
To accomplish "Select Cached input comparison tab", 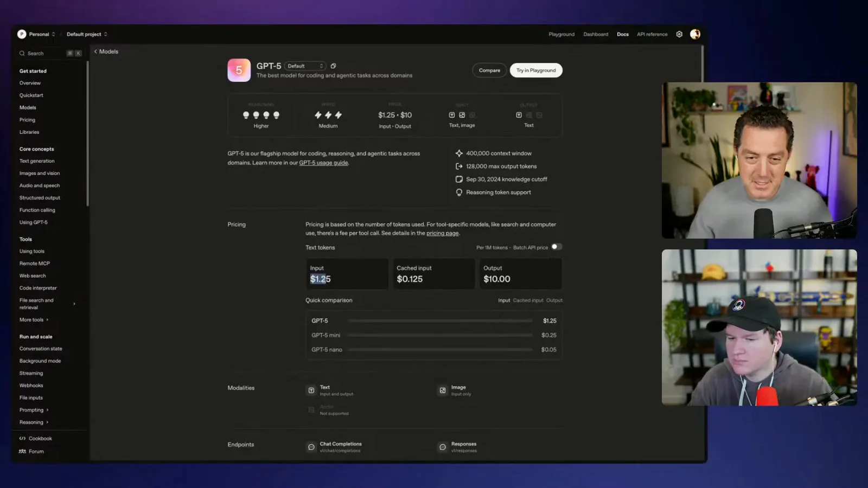I will click(528, 300).
